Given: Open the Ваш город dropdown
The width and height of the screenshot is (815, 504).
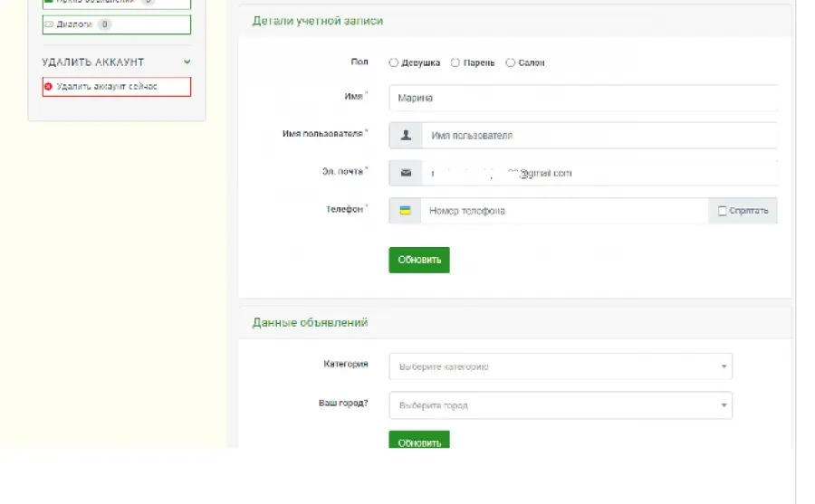Looking at the screenshot, I should (561, 405).
